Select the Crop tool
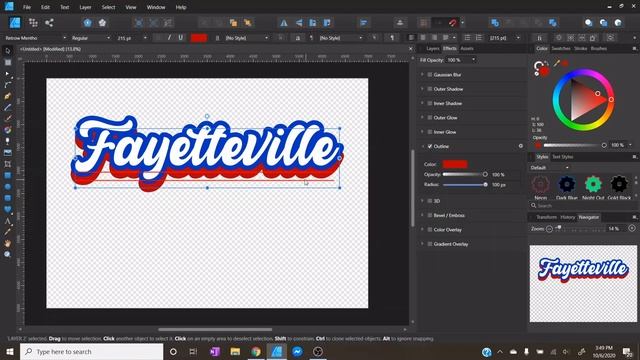Screen dimensions: 640x360 click(7, 164)
